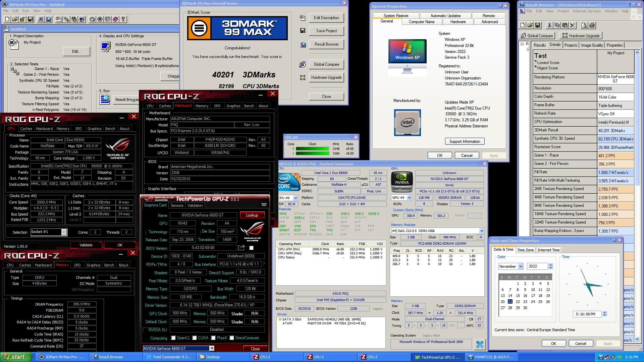
Task: Click the computer system info icon in 3DMark toolbar
Action: [x=41, y=19]
